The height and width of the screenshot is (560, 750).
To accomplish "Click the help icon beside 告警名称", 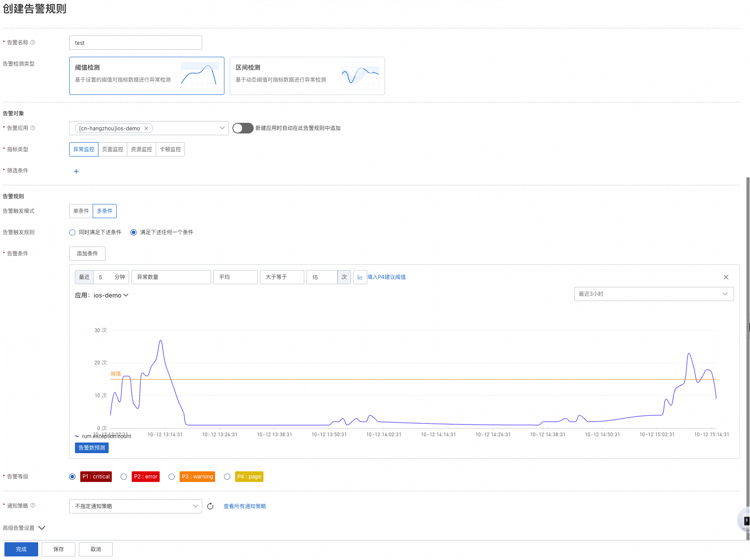I will click(x=33, y=43).
